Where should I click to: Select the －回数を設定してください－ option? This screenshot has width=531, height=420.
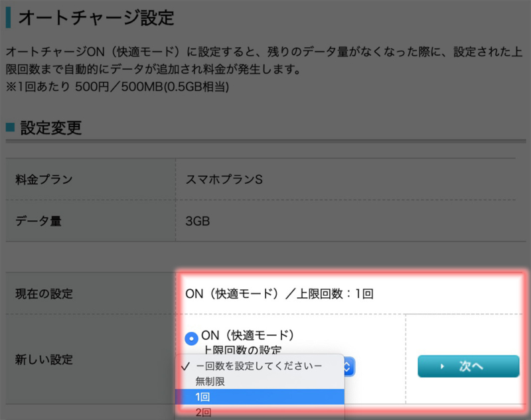coord(260,366)
